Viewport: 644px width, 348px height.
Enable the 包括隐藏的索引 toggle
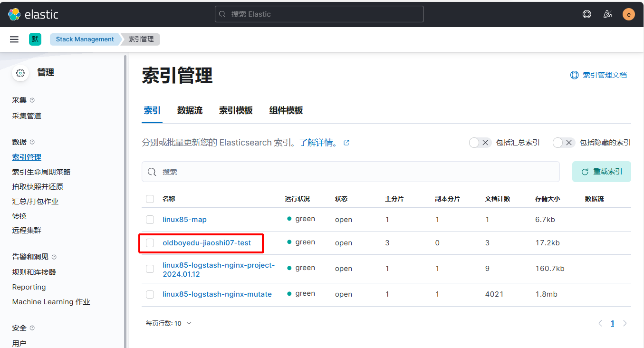pyautogui.click(x=564, y=143)
